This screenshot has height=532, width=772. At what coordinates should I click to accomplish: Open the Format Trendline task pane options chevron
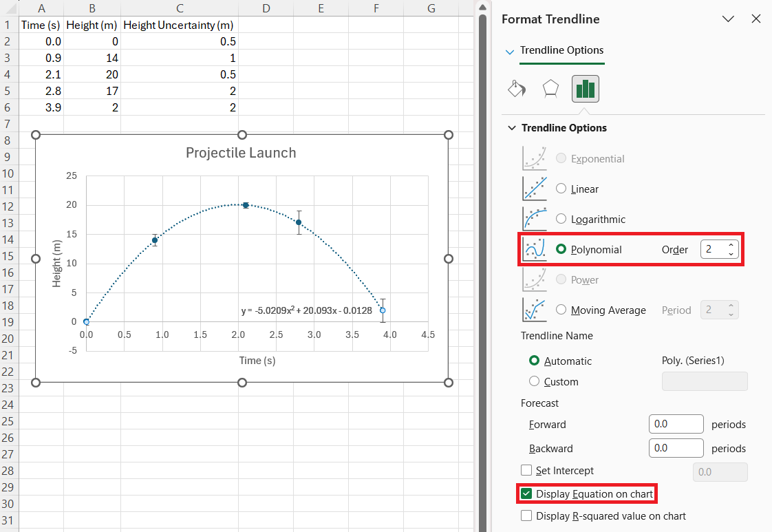(728, 19)
